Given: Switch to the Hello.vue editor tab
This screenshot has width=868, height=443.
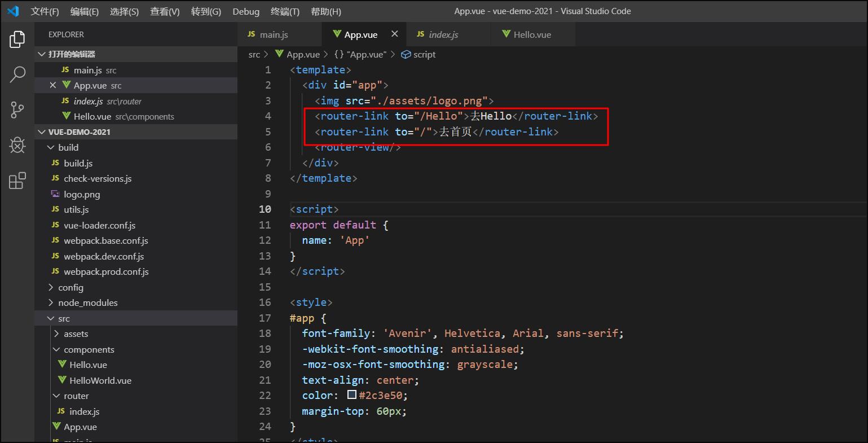Looking at the screenshot, I should click(533, 34).
